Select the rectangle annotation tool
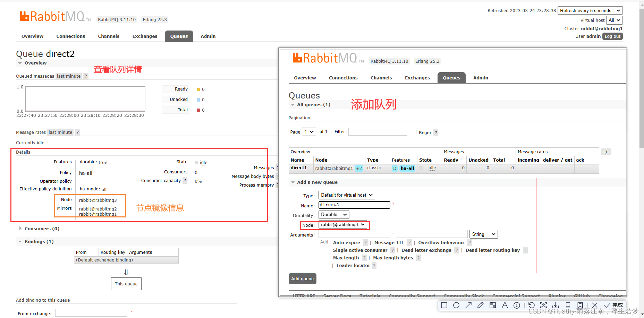Viewport: 644px width, 318px height. (444, 305)
